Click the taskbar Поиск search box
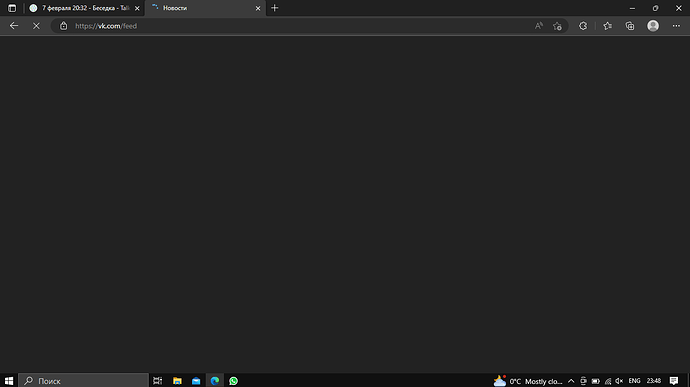The image size is (690, 387). point(84,381)
